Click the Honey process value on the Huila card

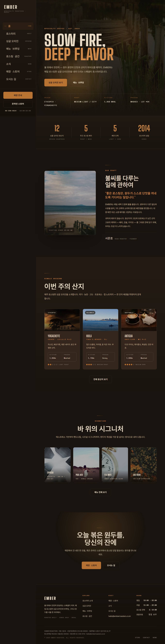coord(105,358)
